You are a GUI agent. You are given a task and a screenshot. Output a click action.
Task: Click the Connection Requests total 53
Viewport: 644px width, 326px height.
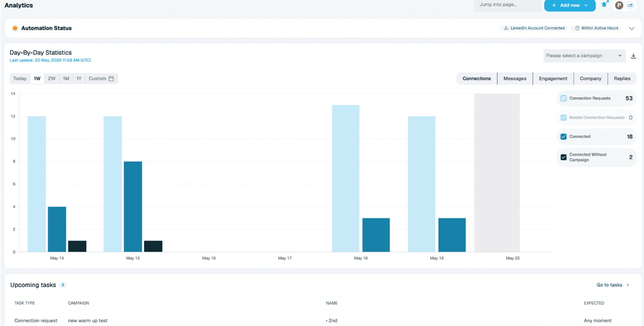[x=629, y=98]
